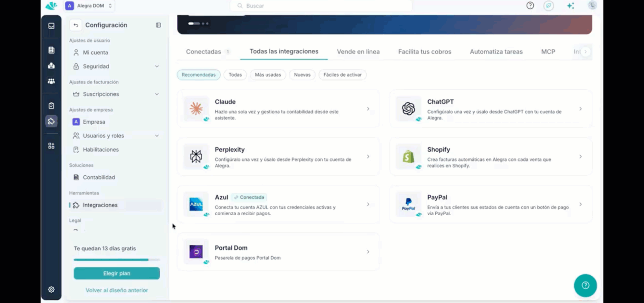Select the Recomendadas filter chip
This screenshot has width=644, height=303.
tap(199, 75)
